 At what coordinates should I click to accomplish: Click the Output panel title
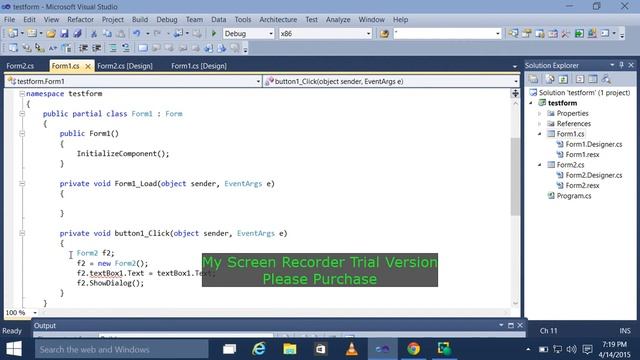coord(45,325)
